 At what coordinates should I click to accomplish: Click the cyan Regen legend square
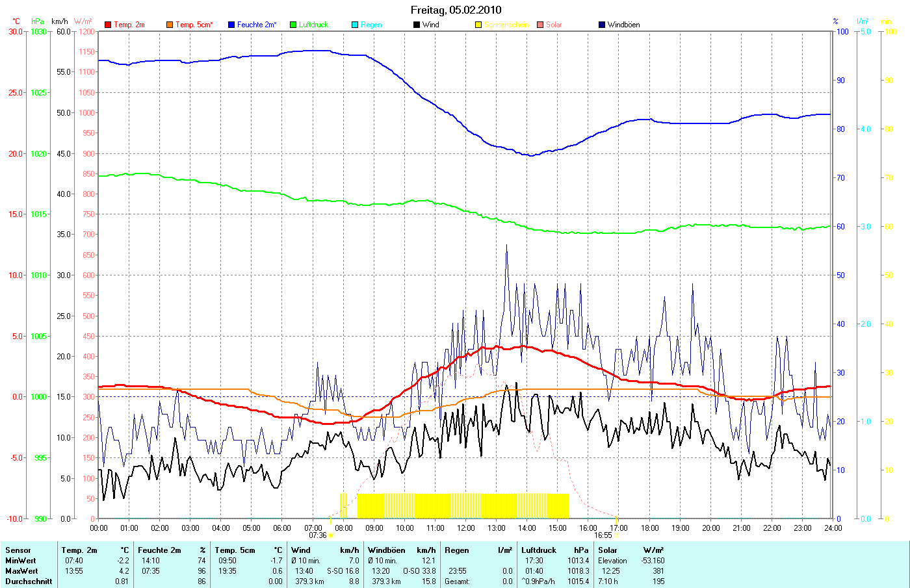(x=355, y=25)
